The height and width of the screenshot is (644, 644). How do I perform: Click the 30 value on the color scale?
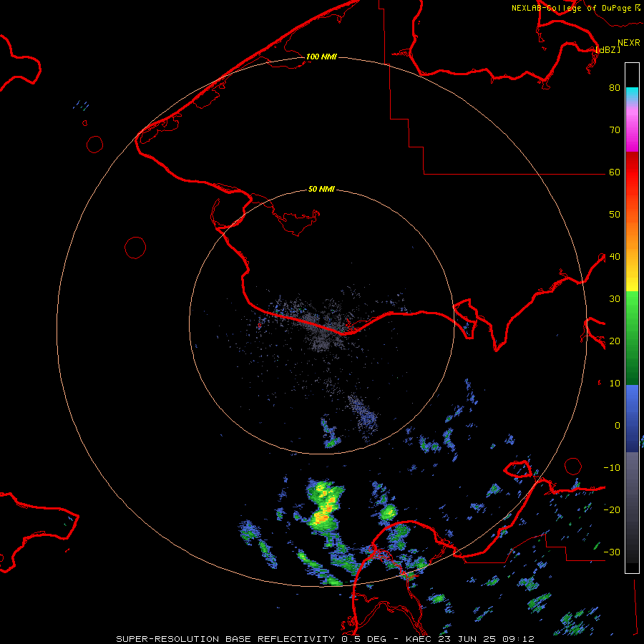click(x=615, y=298)
